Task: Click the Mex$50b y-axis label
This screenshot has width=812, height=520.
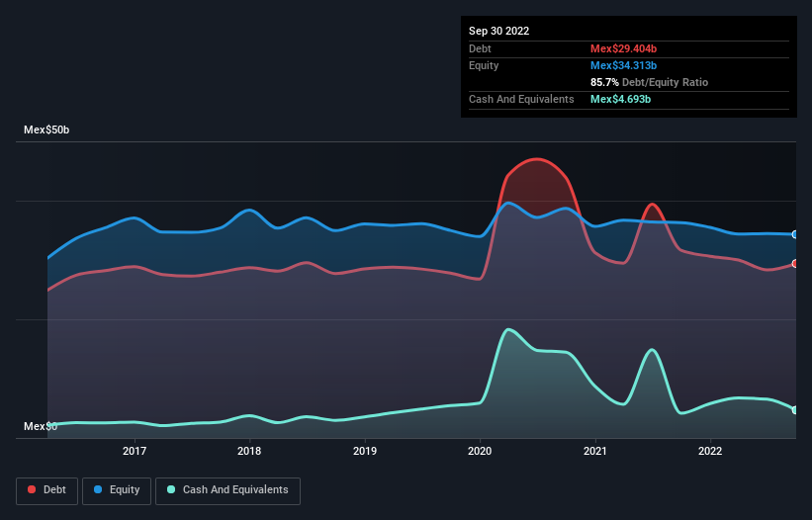Action: click(x=46, y=130)
